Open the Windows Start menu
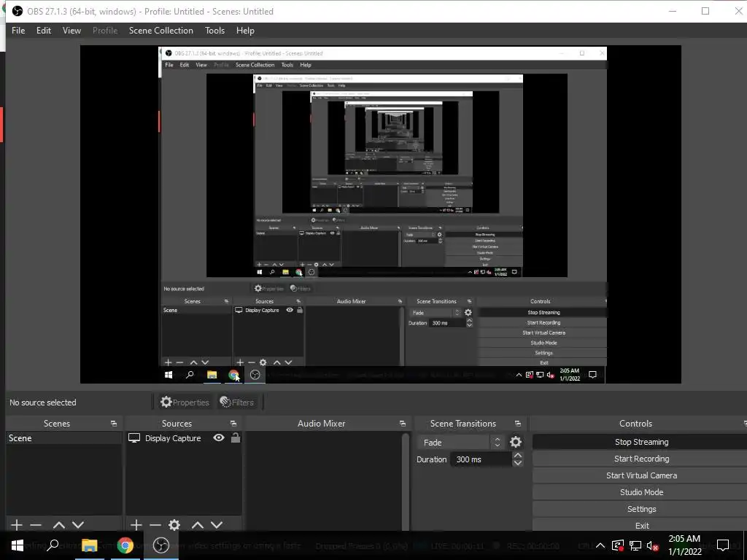747x560 pixels. (18, 545)
